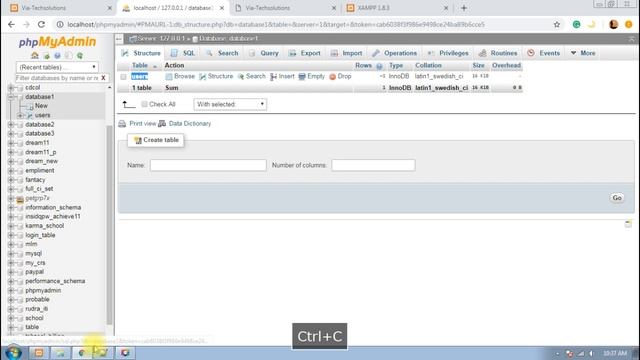The image size is (640, 360).
Task: Click the Filter databases input field
Action: coord(57,78)
